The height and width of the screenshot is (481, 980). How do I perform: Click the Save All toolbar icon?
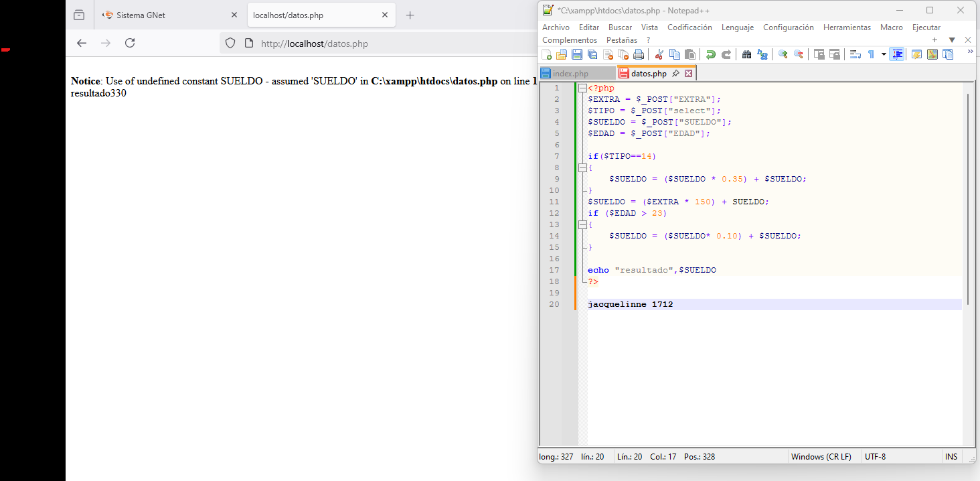point(592,54)
